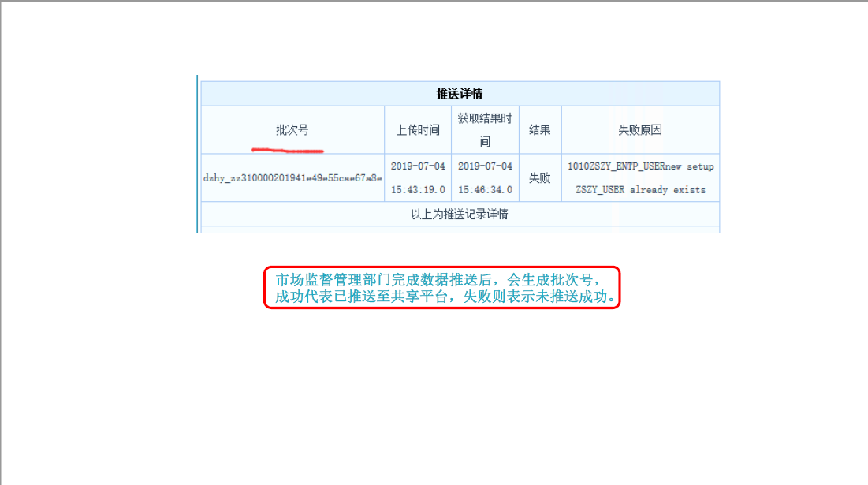Viewport: 868px width, 485px height.
Task: Select the 失败原因 column header
Action: coord(640,130)
